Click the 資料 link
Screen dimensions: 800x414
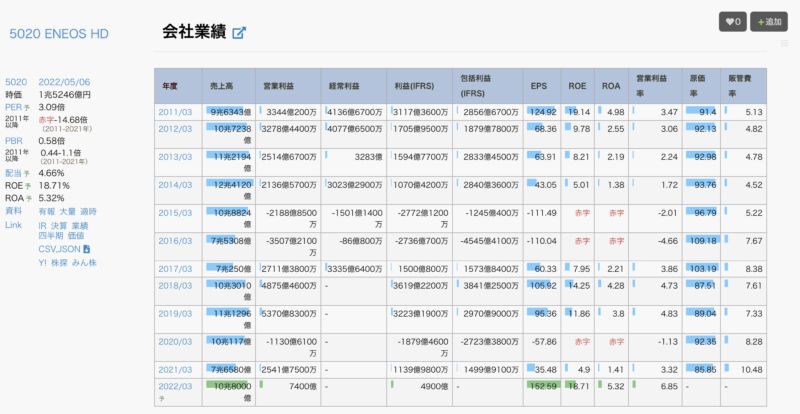(13, 211)
